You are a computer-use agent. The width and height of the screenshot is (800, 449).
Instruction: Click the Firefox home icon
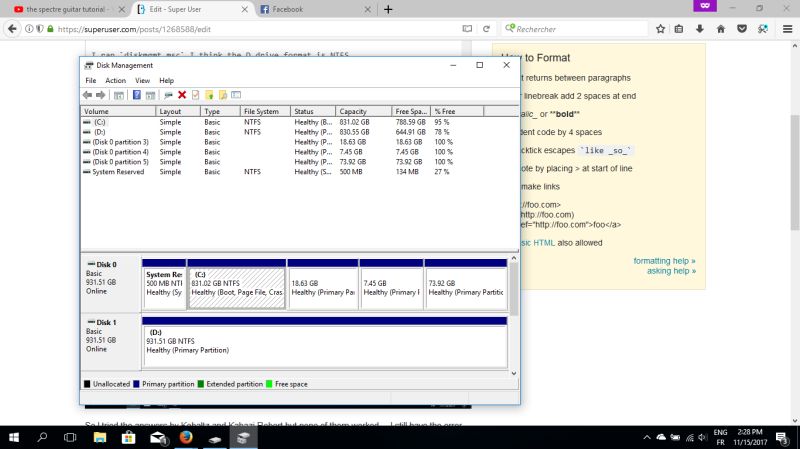coord(721,29)
